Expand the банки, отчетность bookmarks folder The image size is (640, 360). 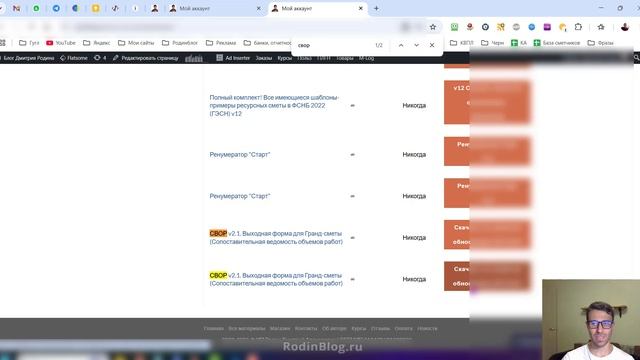point(267,43)
